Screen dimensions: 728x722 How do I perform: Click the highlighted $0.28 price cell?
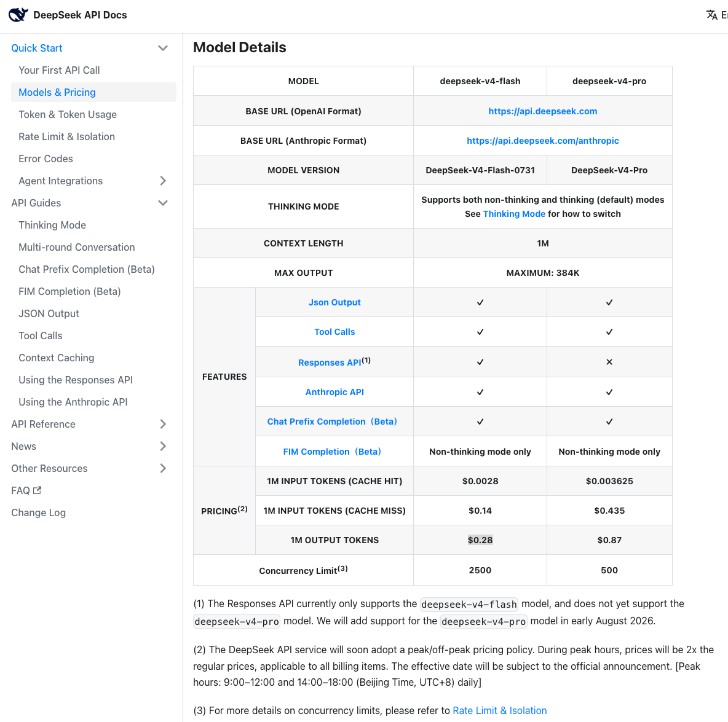coord(480,540)
